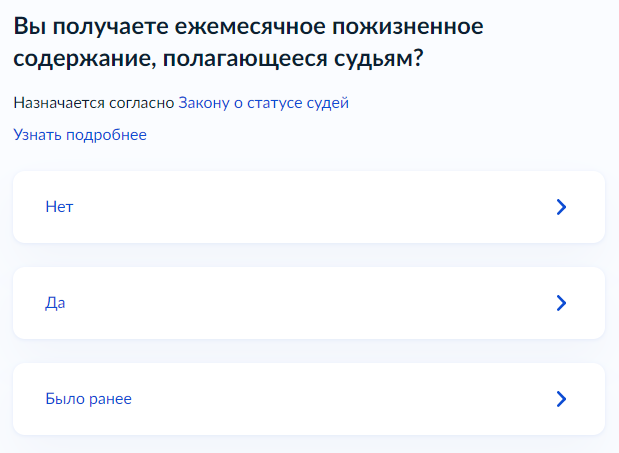This screenshot has height=453, width=619.
Task: Open the Закону о статусе судей link
Action: coord(263,103)
